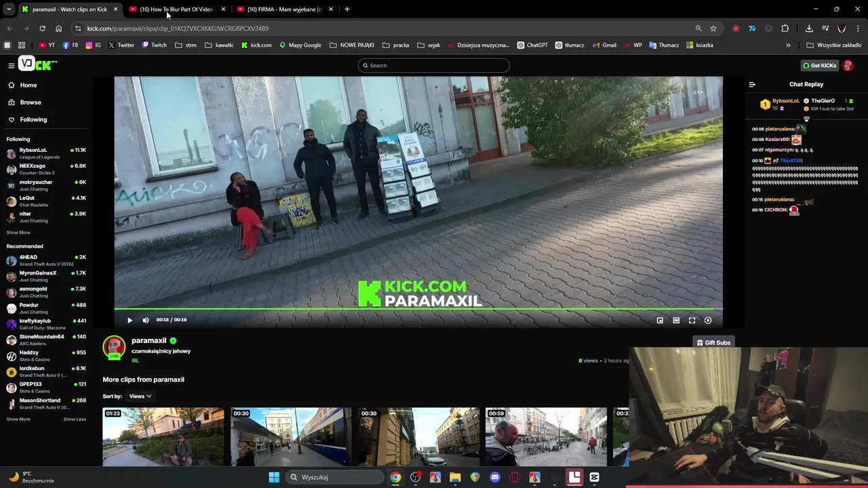Viewport: 868px width, 488px height.
Task: Focus the Kick search field
Action: [433, 65]
